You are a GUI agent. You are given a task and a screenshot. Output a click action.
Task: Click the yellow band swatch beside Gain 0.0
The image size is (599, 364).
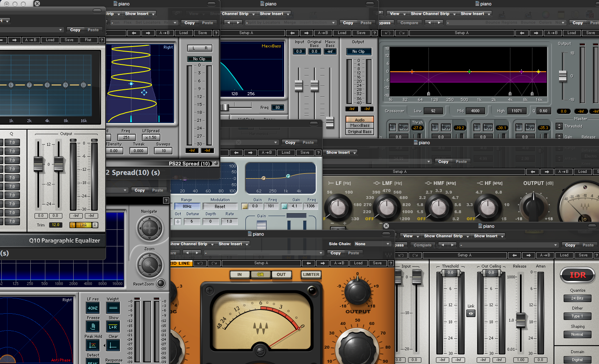[245, 206]
